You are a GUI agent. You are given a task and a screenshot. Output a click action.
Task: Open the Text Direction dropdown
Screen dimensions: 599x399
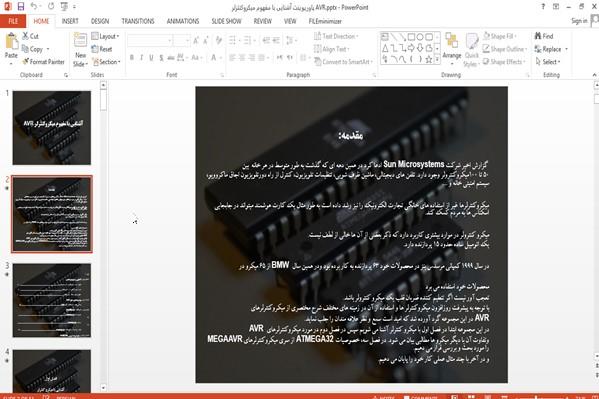pos(336,36)
